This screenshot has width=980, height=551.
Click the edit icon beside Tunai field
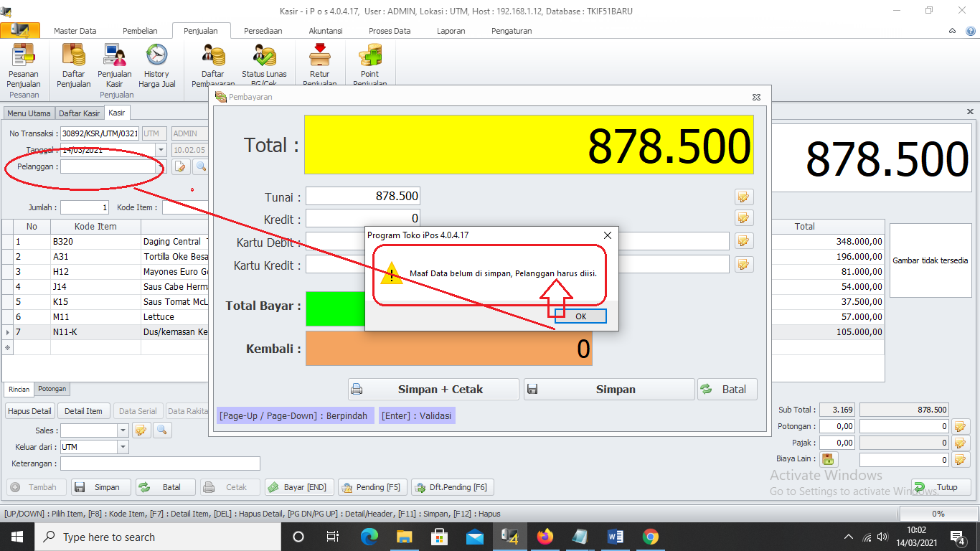pyautogui.click(x=743, y=197)
